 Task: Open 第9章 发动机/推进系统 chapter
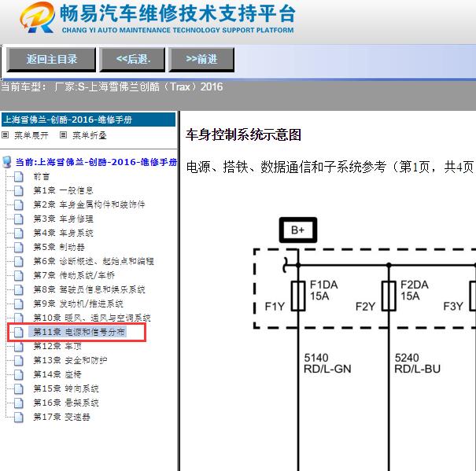[78, 304]
